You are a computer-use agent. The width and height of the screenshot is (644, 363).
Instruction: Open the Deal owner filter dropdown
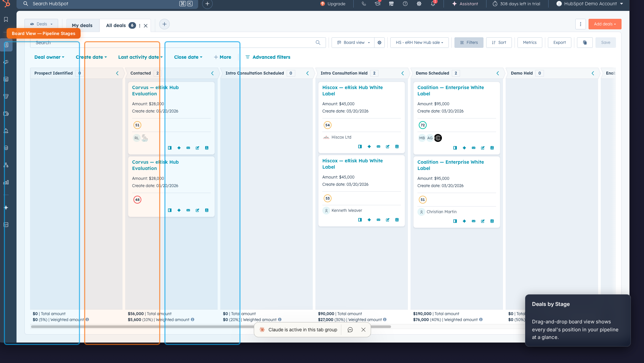49,57
